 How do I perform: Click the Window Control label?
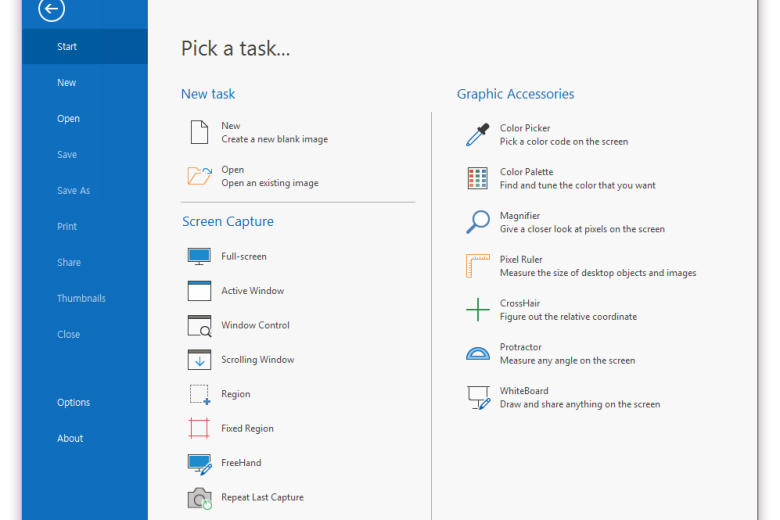pos(255,325)
